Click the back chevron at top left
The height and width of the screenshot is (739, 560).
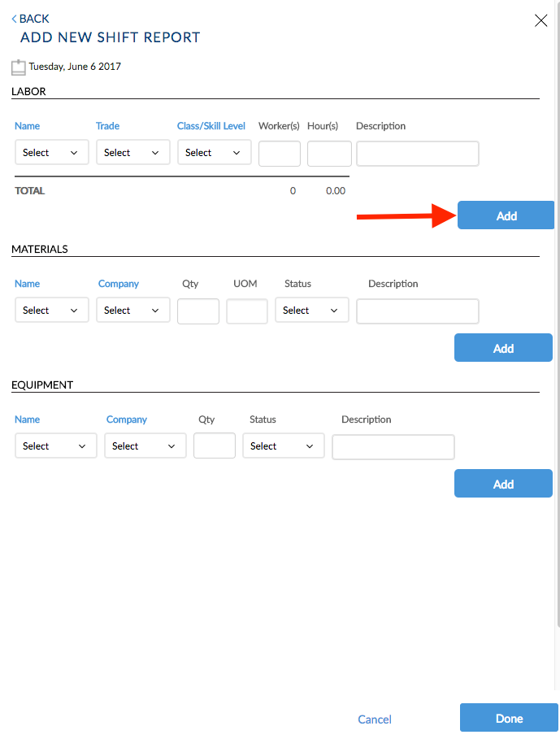coord(13,18)
